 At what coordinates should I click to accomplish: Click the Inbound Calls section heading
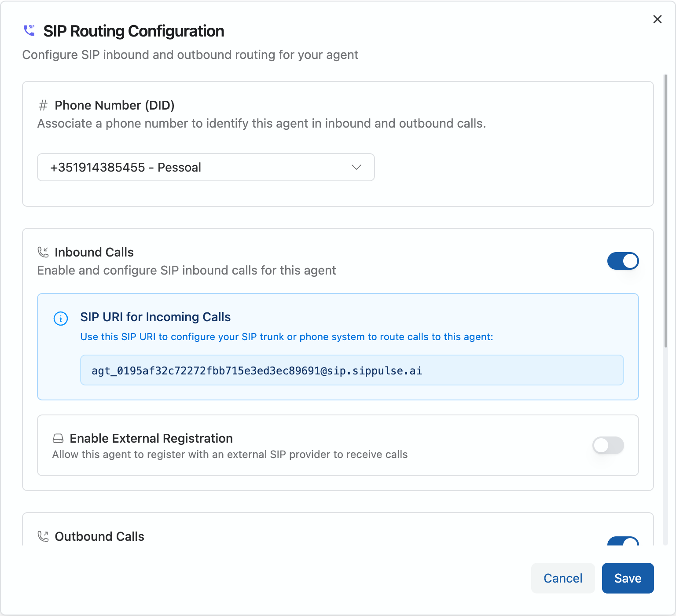[x=94, y=252]
